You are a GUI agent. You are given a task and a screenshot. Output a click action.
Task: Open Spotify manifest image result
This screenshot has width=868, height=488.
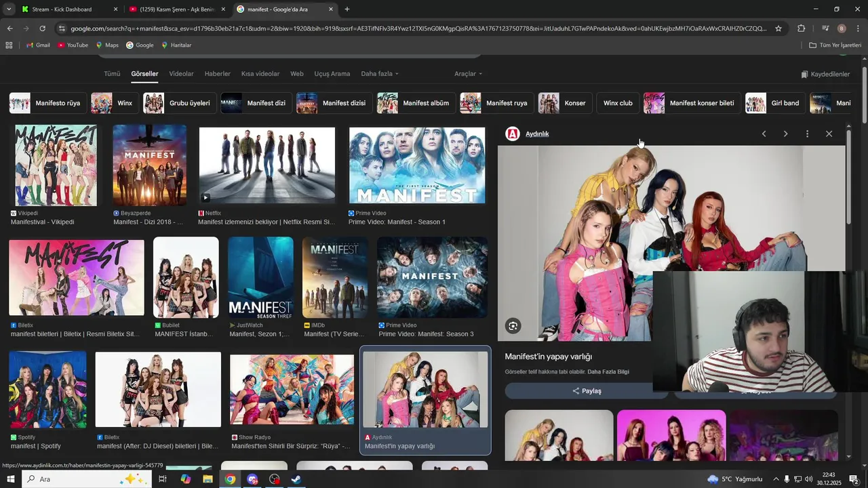(x=47, y=390)
